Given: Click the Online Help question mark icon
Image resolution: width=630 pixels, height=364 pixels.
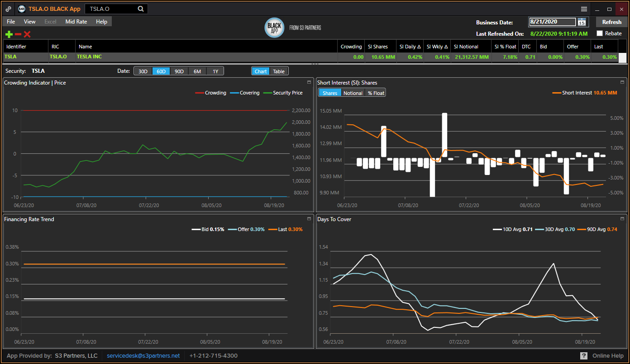Looking at the screenshot, I should tap(584, 356).
